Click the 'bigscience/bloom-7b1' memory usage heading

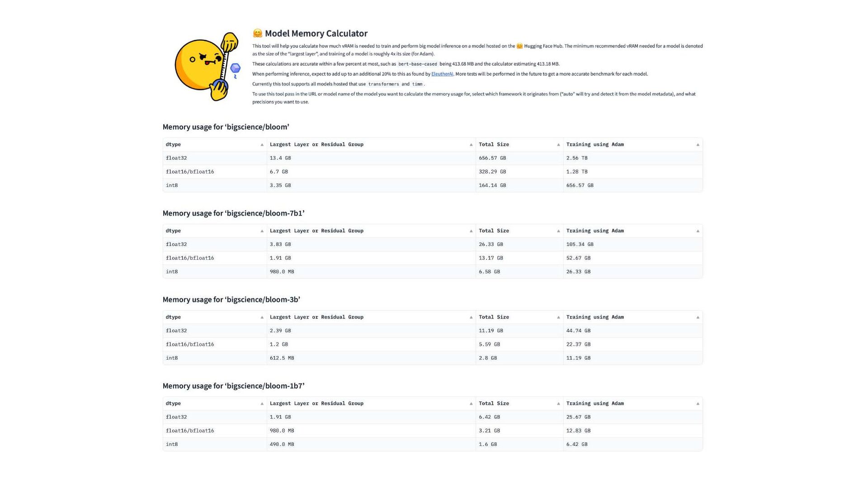[233, 213]
